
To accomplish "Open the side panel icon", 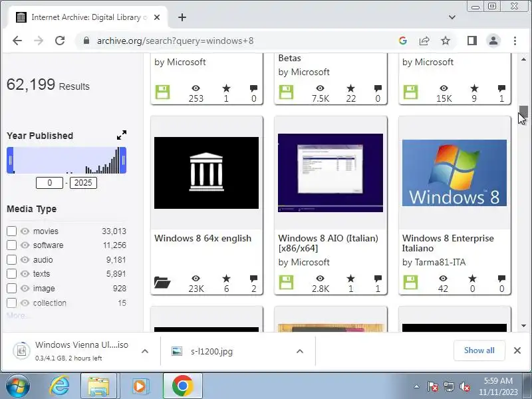I will coord(472,41).
